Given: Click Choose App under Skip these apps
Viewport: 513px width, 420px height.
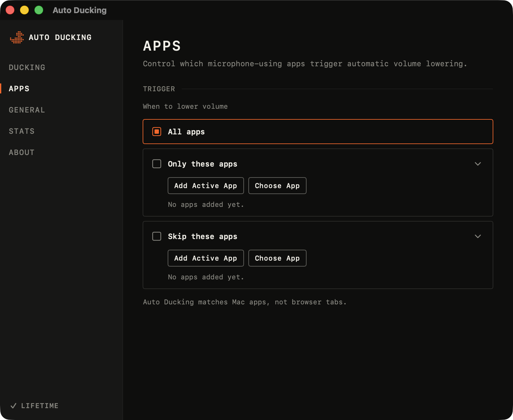Looking at the screenshot, I should click(x=277, y=258).
